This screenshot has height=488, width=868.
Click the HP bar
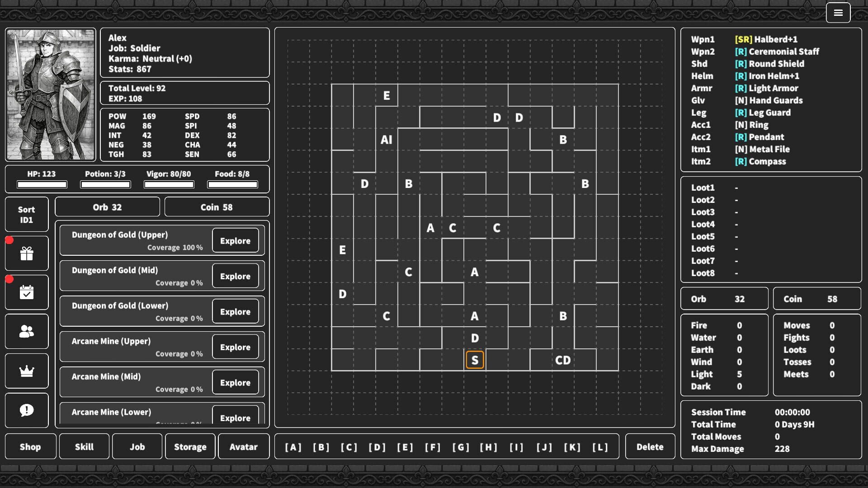(x=42, y=184)
